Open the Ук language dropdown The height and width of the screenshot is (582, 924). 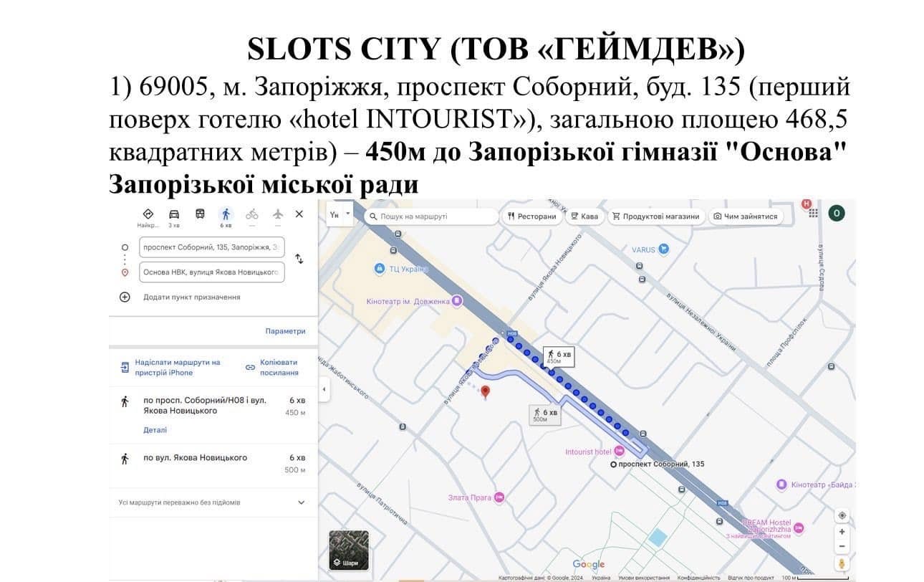(340, 214)
